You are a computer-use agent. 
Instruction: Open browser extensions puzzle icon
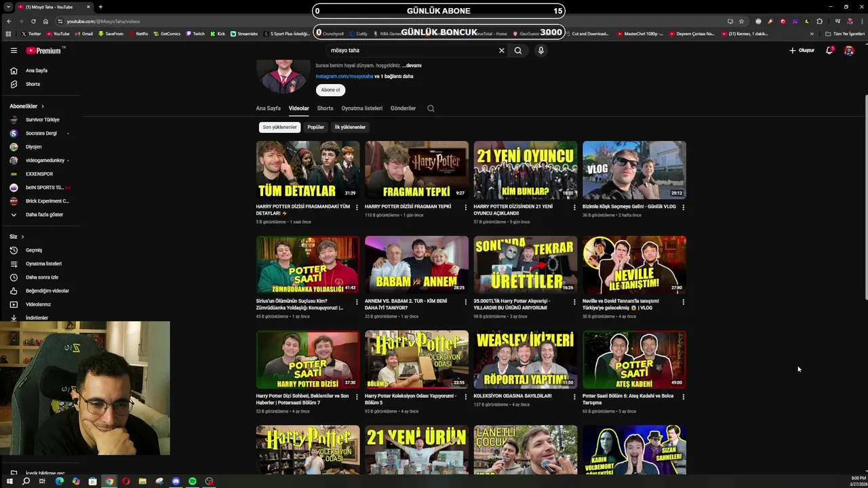819,21
